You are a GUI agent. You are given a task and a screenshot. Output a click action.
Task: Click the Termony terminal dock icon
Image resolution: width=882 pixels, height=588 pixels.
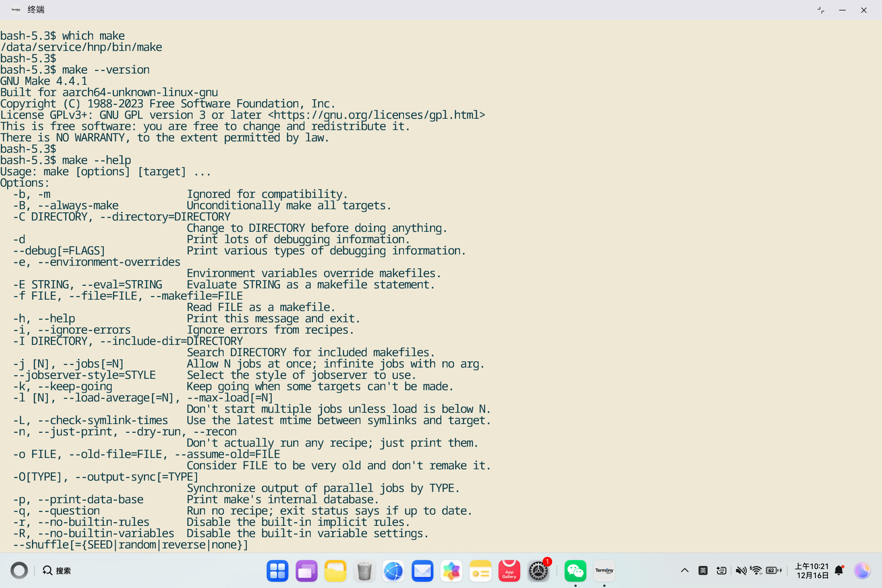tap(604, 571)
